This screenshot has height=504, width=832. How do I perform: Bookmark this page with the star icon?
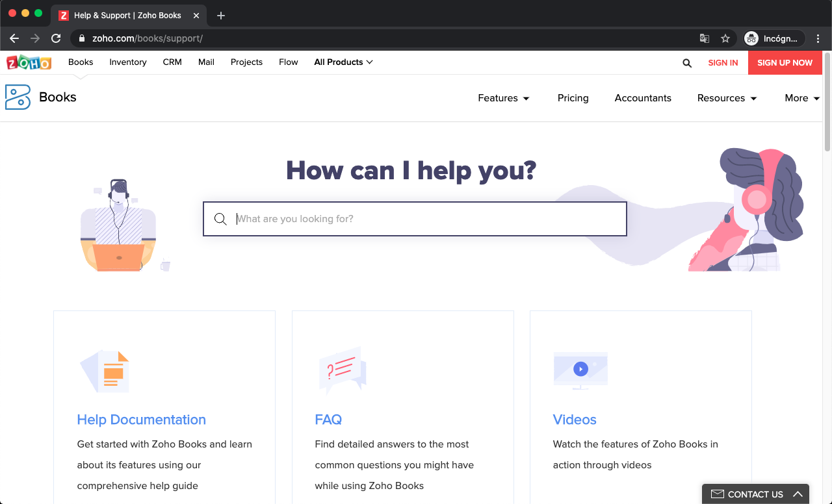point(725,38)
